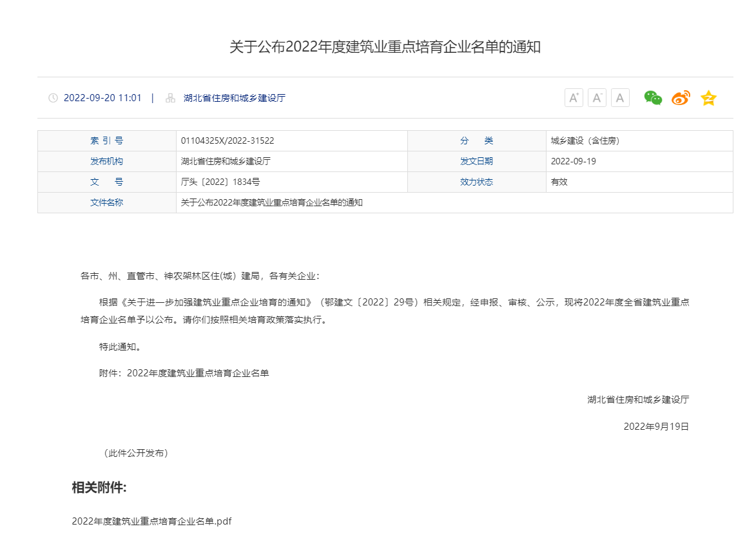Click the decrease font size button
The width and height of the screenshot is (756, 560).
pyautogui.click(x=597, y=98)
